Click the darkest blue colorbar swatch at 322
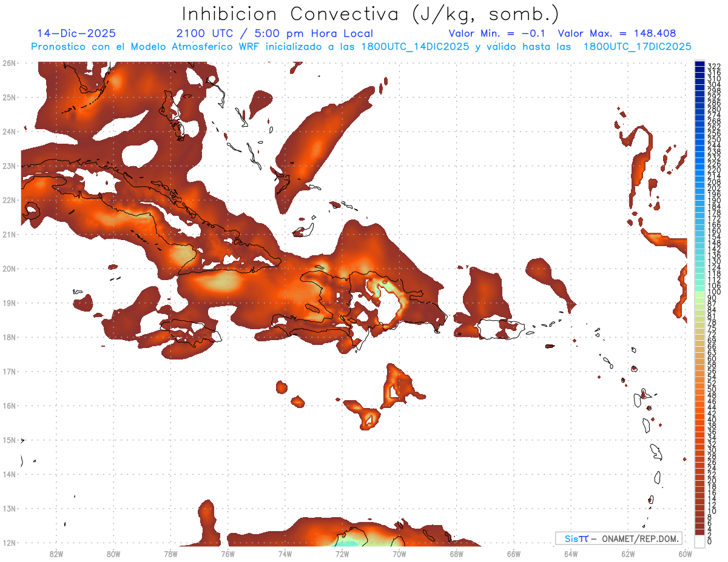Viewport: 728px width, 562px height. (699, 64)
